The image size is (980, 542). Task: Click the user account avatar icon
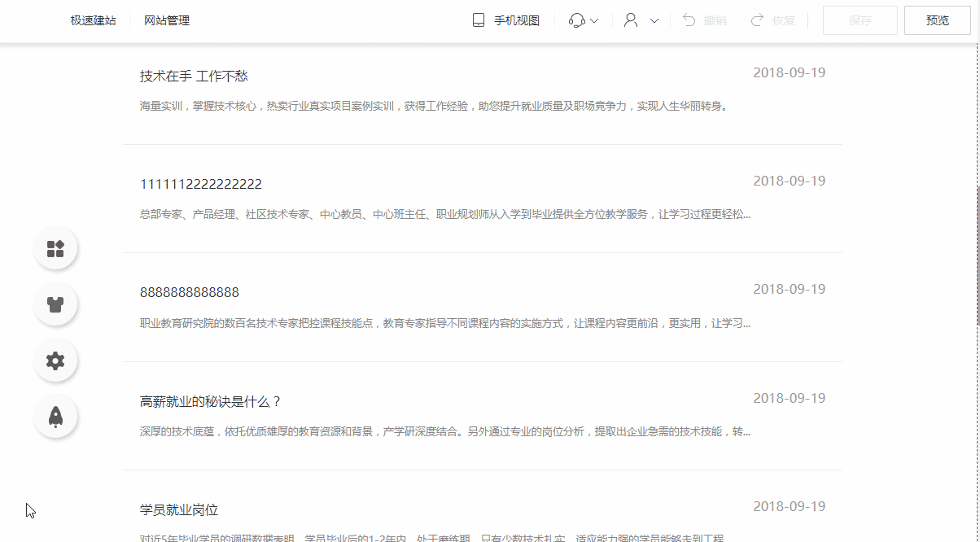631,20
